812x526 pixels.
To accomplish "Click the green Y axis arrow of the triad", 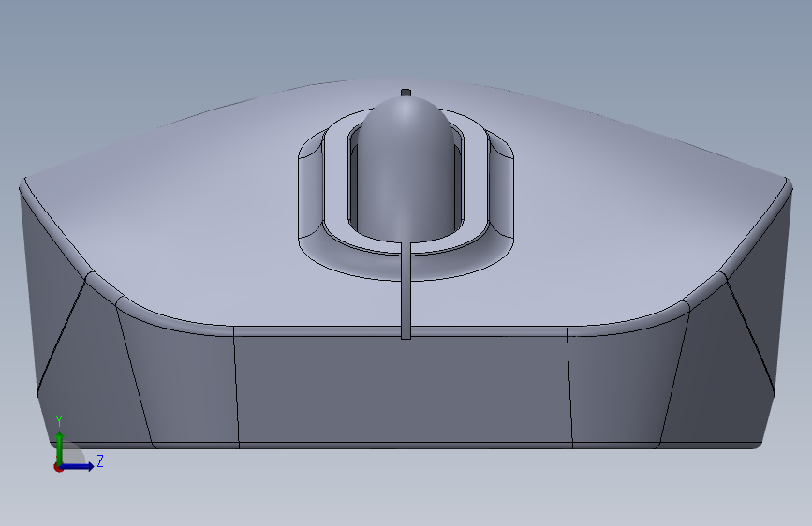I will click(x=60, y=447).
